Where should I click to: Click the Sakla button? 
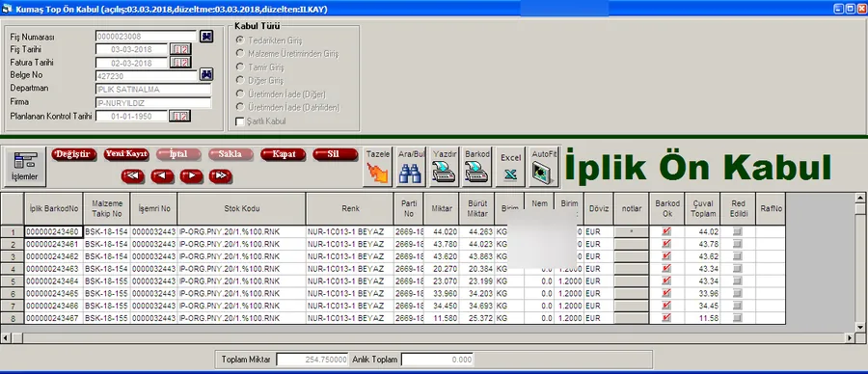(x=231, y=154)
